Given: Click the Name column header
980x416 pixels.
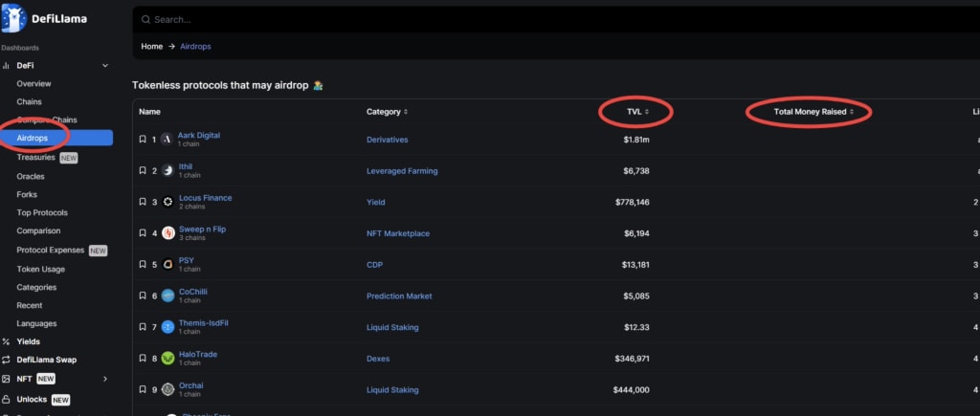Looking at the screenshot, I should pyautogui.click(x=149, y=112).
